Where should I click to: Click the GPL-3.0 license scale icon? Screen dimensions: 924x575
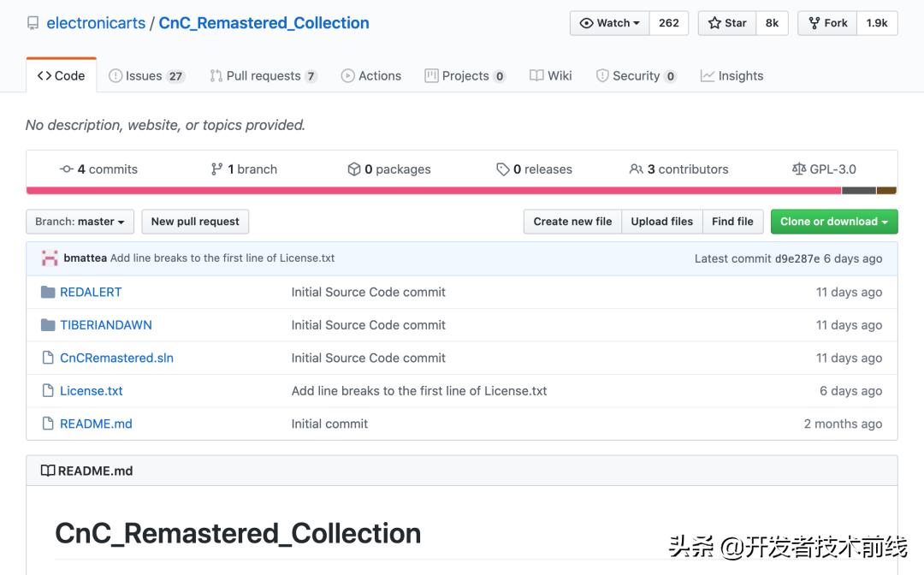799,169
